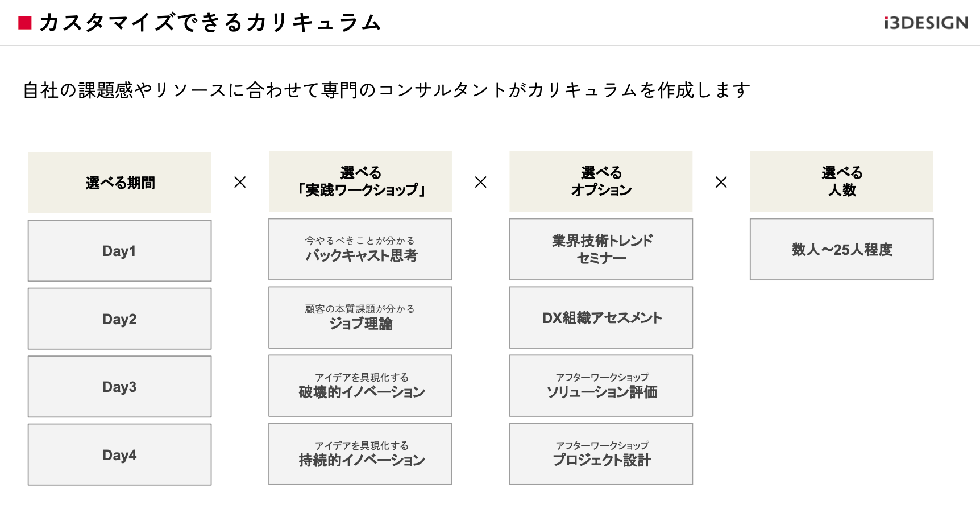
Task: Pick the プロジェクト設計 option box
Action: click(x=601, y=454)
